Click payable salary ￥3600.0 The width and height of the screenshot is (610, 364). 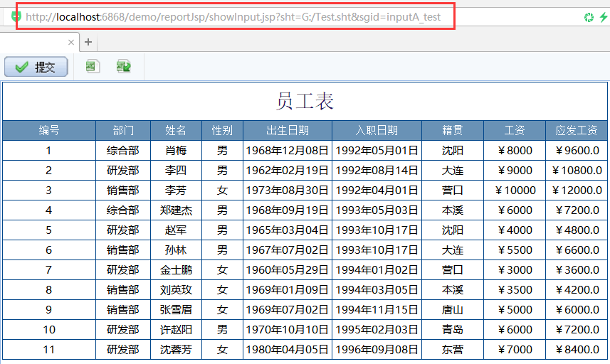coord(576,269)
